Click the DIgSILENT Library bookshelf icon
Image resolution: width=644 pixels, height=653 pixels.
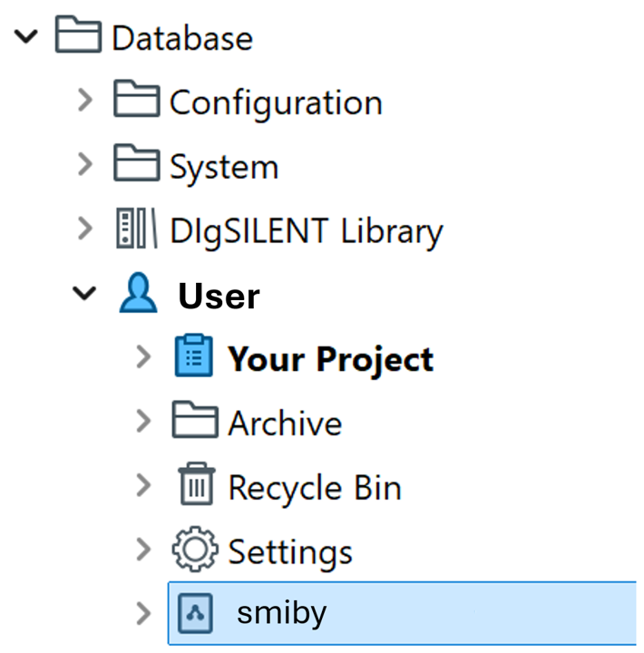(x=136, y=230)
